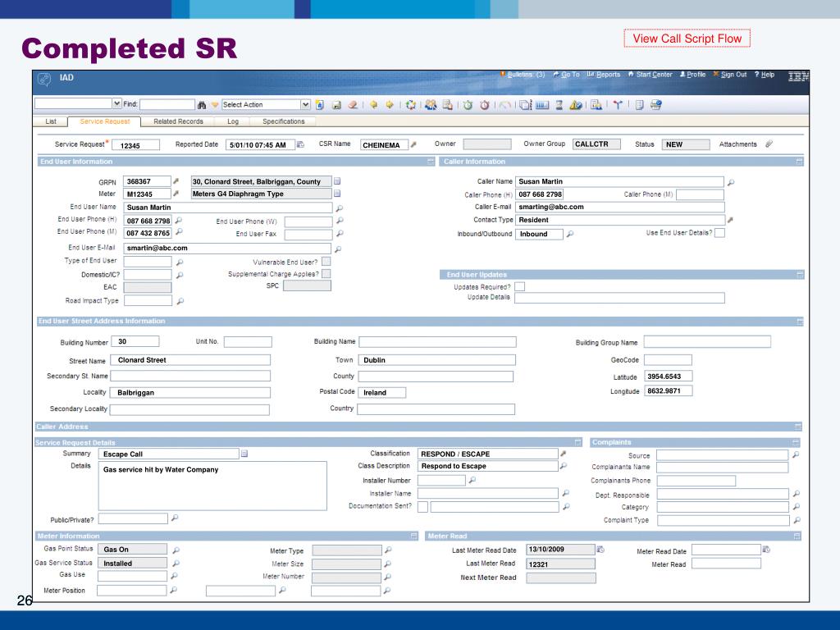
Task: Tick the Updates Required checkbox
Action: (519, 286)
